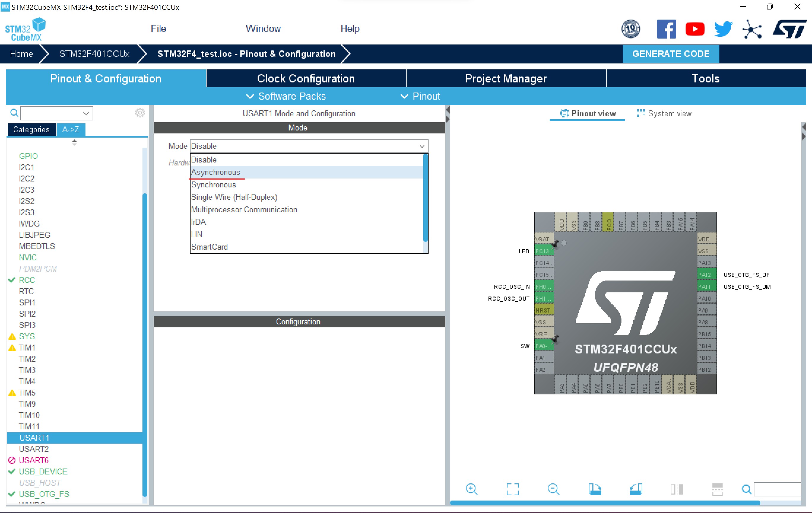The height and width of the screenshot is (513, 812).
Task: Select Single Wire (Half-Duplex) option
Action: [307, 197]
